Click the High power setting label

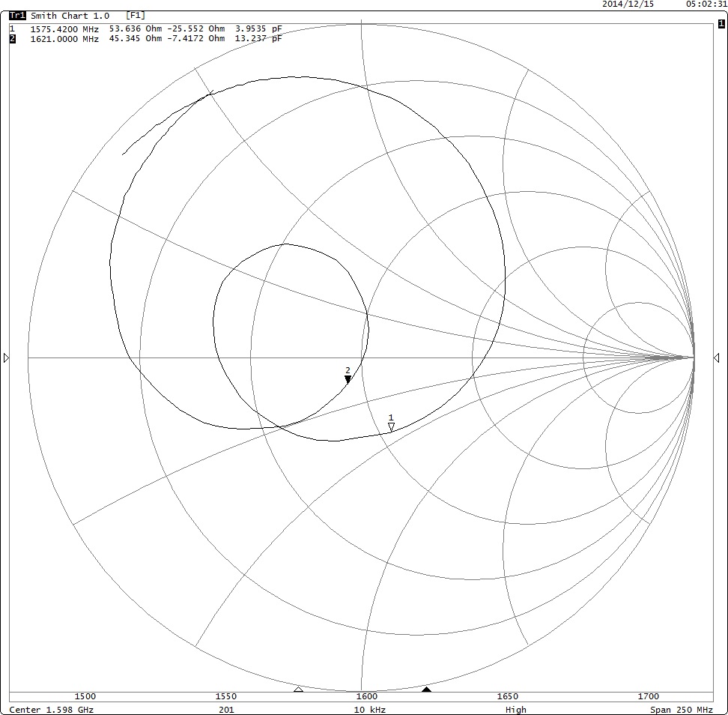coord(515,710)
